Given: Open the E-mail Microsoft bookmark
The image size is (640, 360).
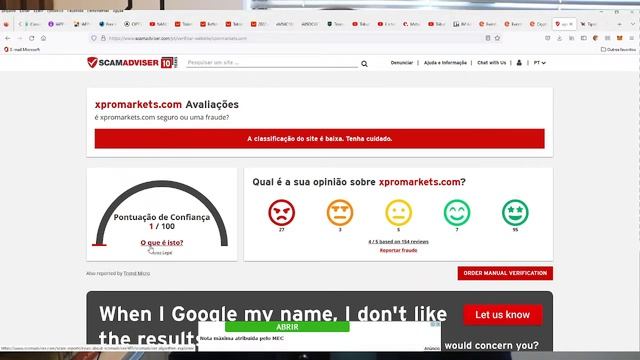Looking at the screenshot, I should [x=22, y=49].
